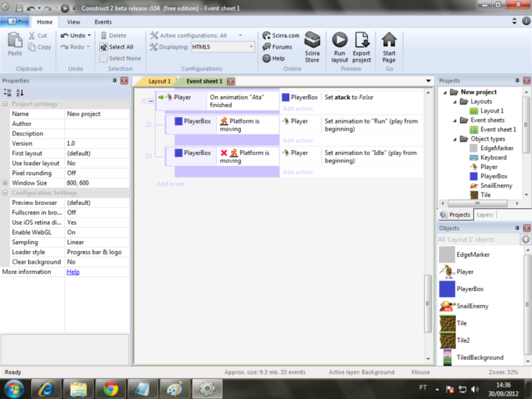Pin the Properties panel
The height and width of the screenshot is (399, 532).
click(115, 81)
